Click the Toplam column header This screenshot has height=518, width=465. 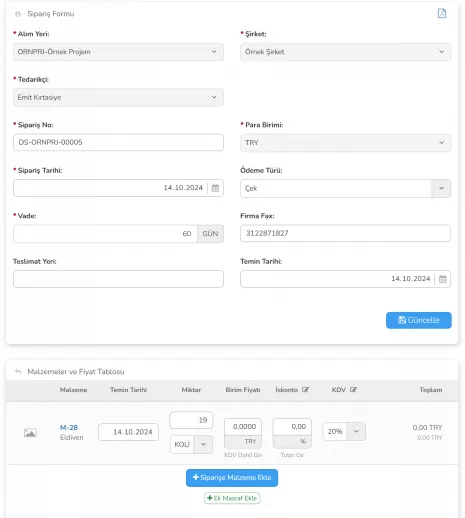click(x=431, y=390)
